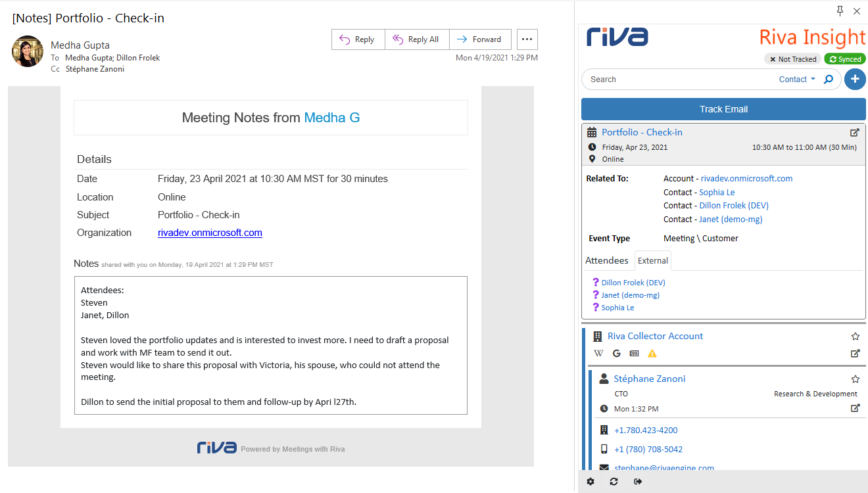Open Stéphane Zanoni contact link
Viewport: 868px width, 493px height.
tap(650, 379)
